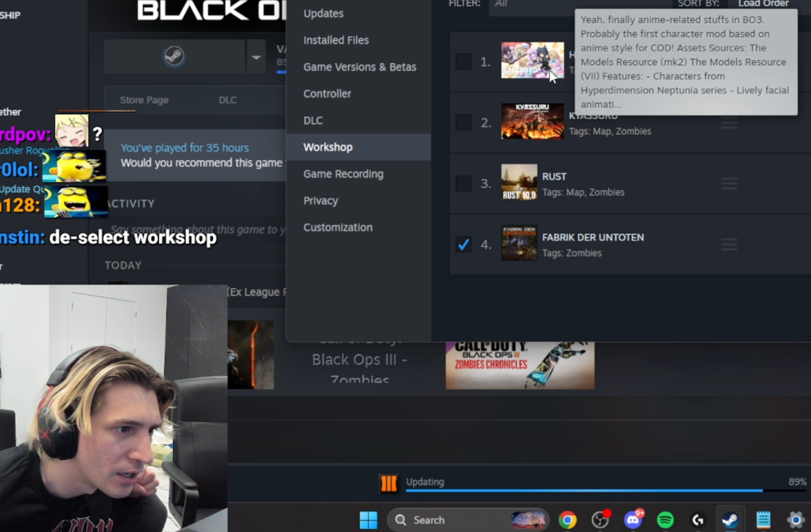Enable the RUST workshop checkbox
Screen dimensions: 811x532
pos(464,183)
